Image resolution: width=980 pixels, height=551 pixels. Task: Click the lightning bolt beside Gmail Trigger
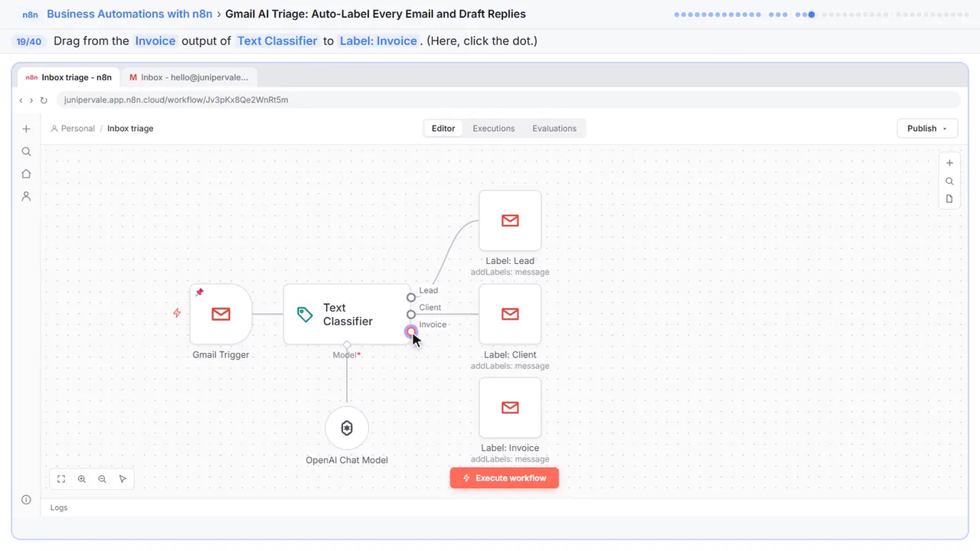tap(177, 313)
